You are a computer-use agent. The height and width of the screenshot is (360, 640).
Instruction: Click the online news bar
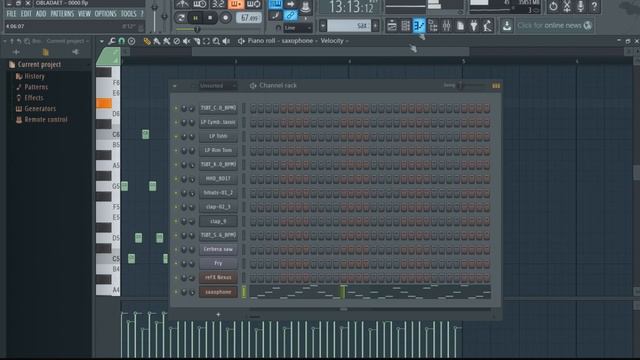(x=553, y=26)
